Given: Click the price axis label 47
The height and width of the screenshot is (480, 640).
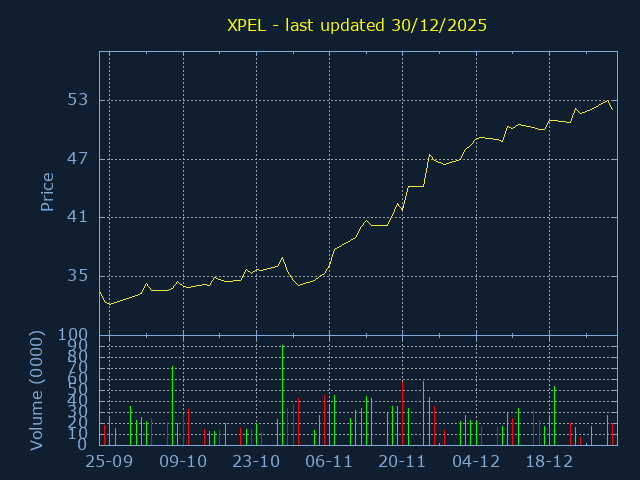Looking at the screenshot, I should [78, 158].
